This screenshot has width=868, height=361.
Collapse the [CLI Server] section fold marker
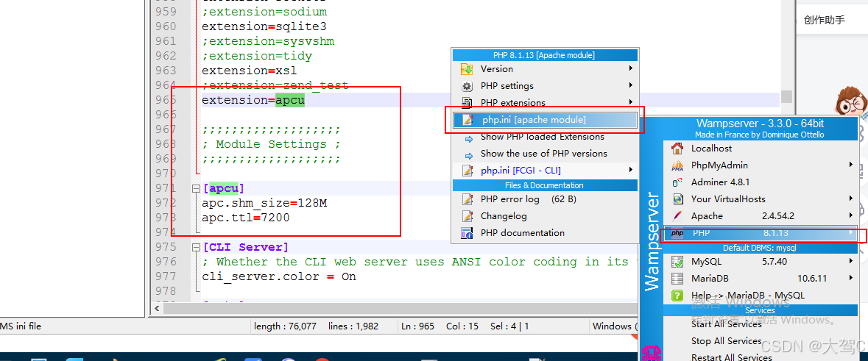coord(195,247)
